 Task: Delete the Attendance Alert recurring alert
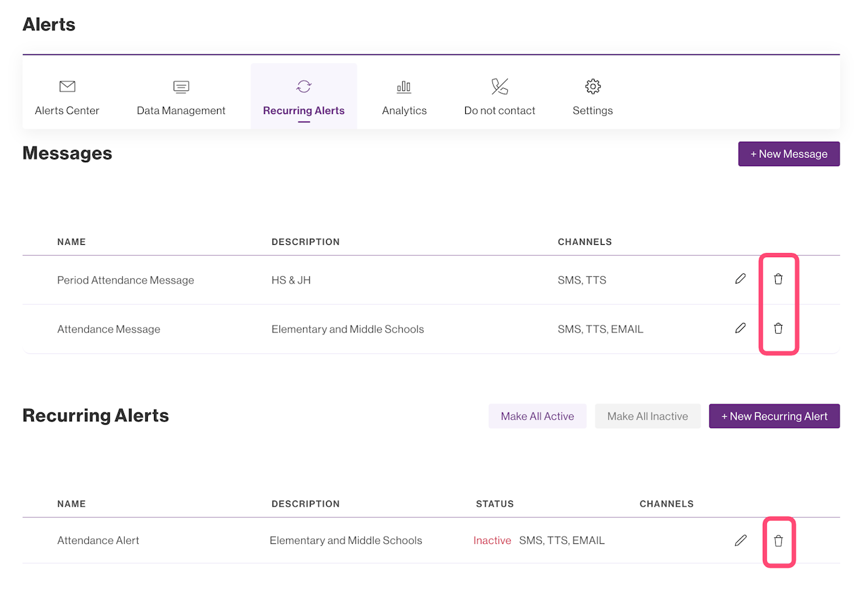(x=778, y=541)
